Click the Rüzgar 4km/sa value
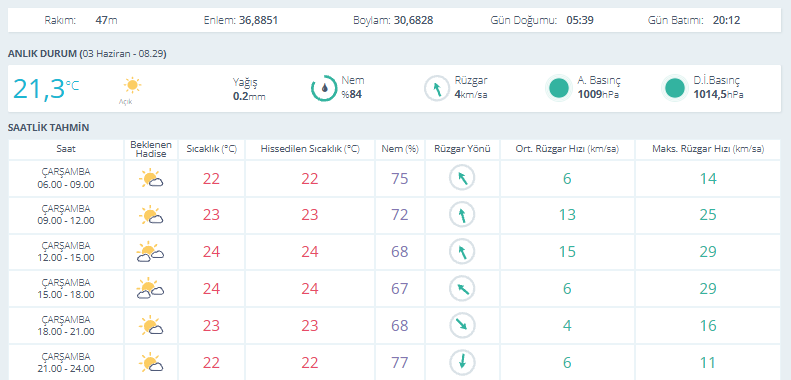 (x=471, y=94)
